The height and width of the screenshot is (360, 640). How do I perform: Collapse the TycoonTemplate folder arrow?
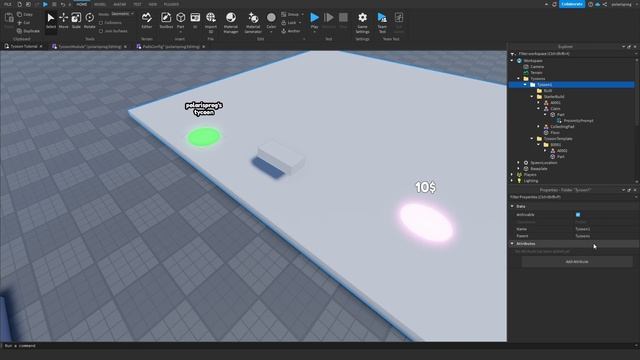coord(532,139)
